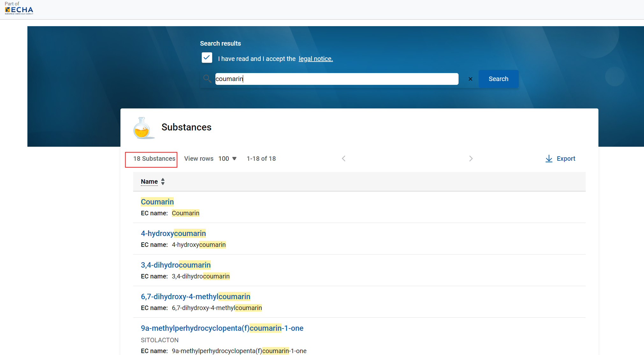Open 6,7-dihydroxy-4-methylcoumarin entry
644x355 pixels.
pyautogui.click(x=195, y=297)
